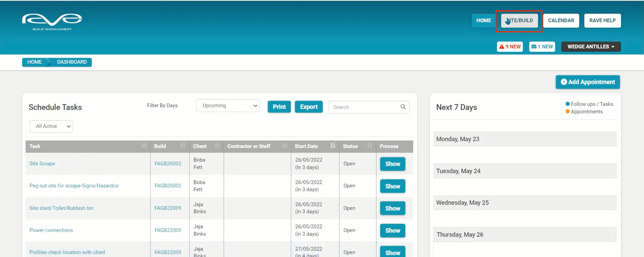This screenshot has height=257, width=644.
Task: Go to Rave Help menu
Action: coord(602,21)
